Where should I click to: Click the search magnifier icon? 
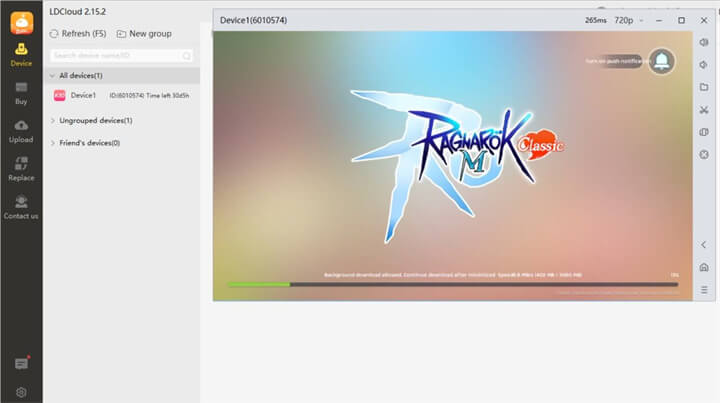pos(186,56)
